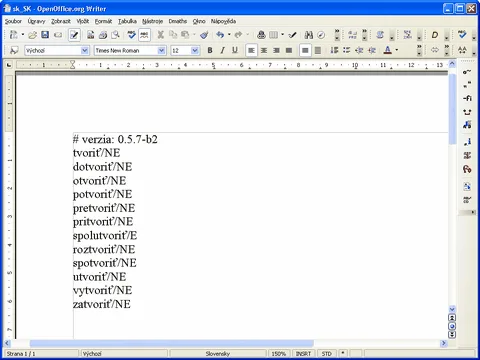Click the Copy icon
Image resolution: width=480 pixels, height=360 pixels.
[173, 35]
